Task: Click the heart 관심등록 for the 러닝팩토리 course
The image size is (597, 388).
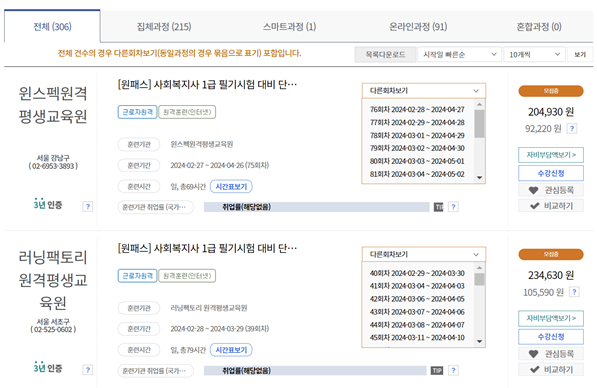Action: coord(551,354)
